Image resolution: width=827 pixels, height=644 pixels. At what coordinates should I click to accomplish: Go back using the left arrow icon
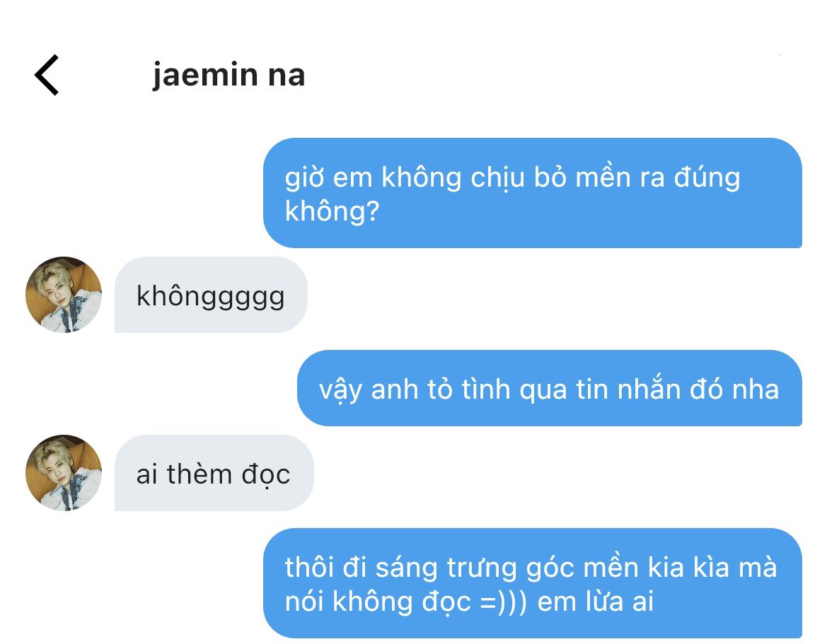(47, 75)
